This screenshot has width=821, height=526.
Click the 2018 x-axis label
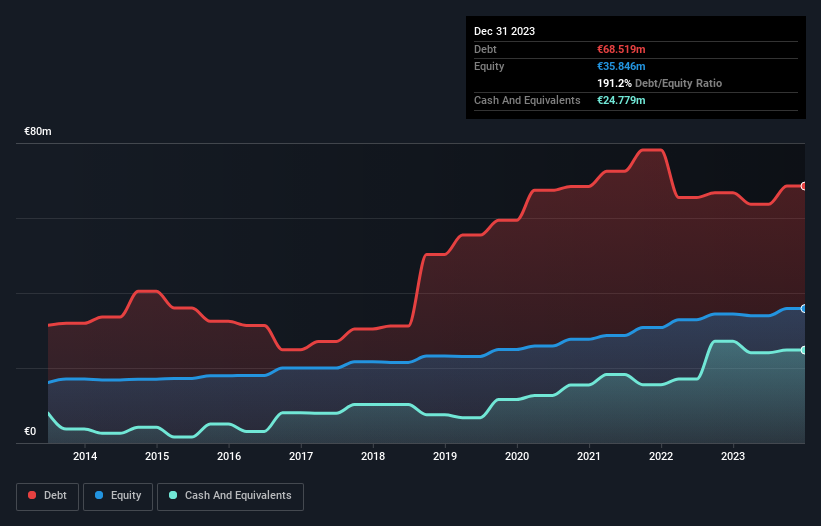pos(373,456)
